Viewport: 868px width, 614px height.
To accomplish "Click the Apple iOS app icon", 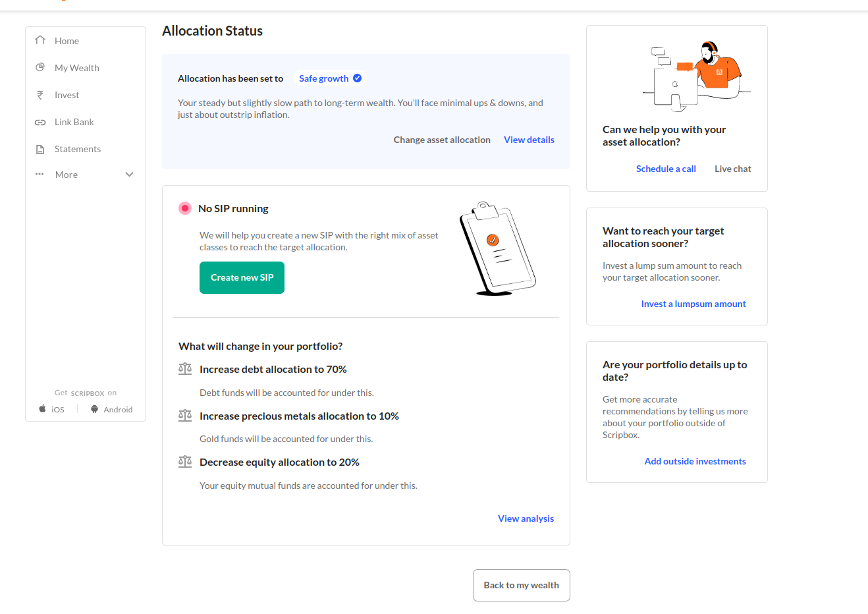I will click(x=43, y=409).
